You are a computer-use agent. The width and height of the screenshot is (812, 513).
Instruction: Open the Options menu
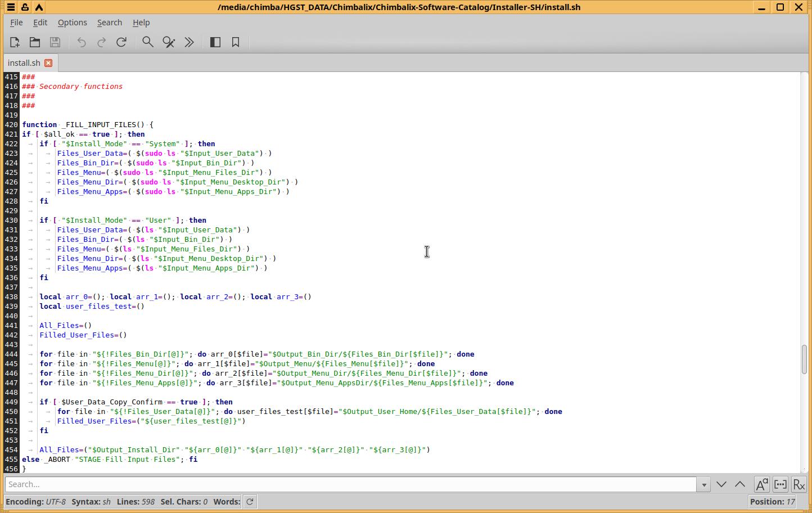click(72, 22)
